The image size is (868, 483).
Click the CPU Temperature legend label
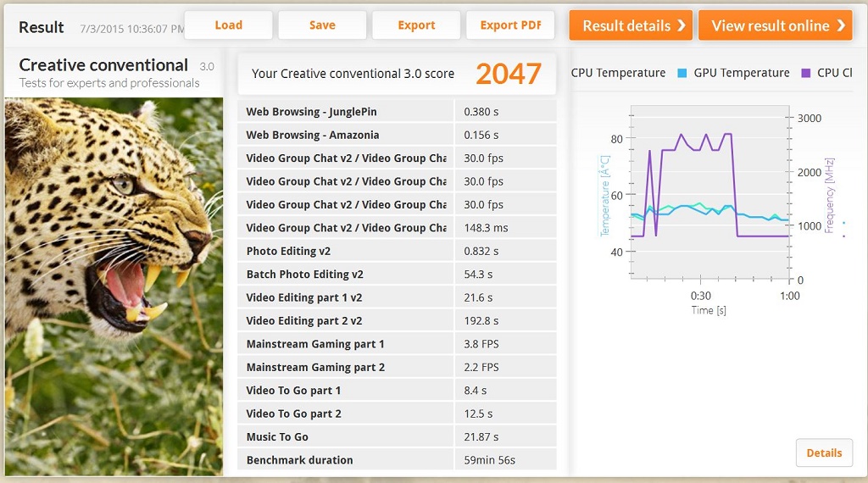point(618,73)
